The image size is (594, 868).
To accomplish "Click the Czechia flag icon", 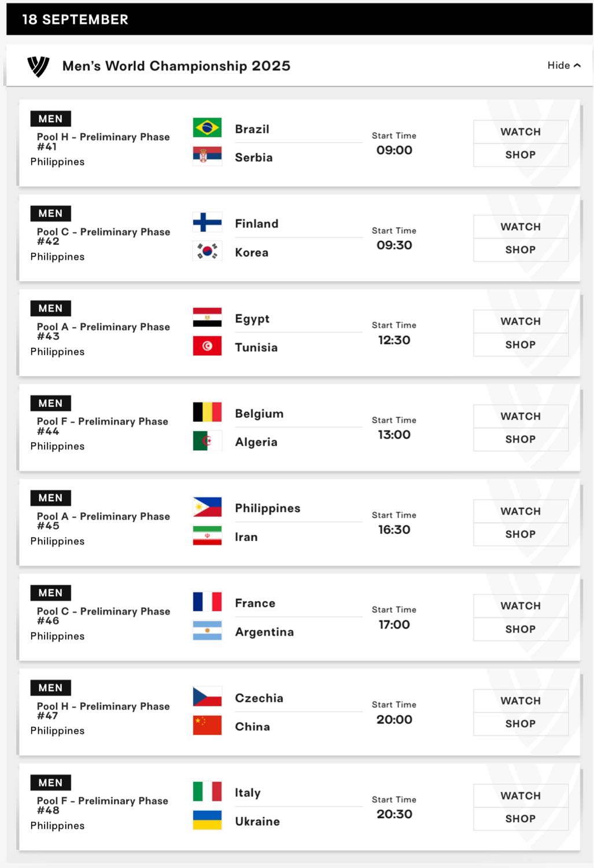I will click(x=207, y=697).
